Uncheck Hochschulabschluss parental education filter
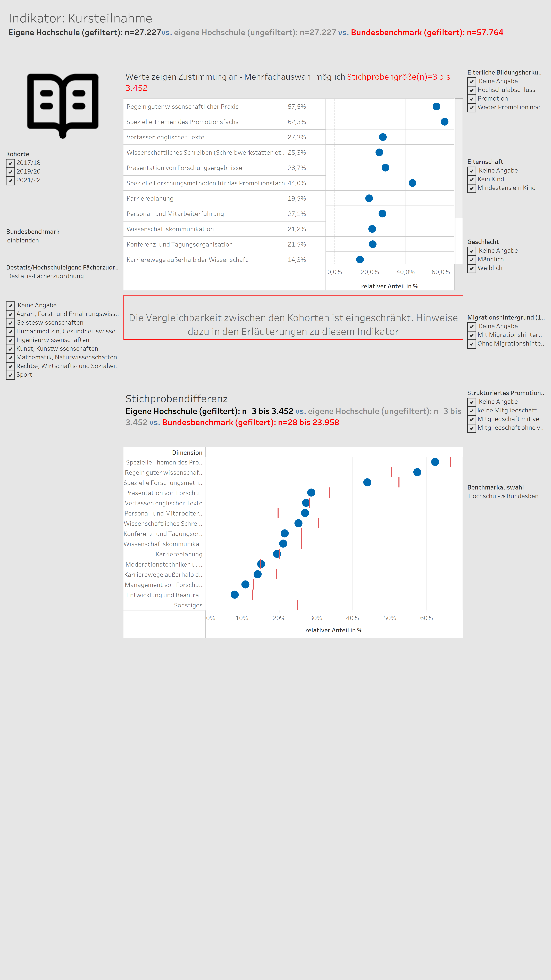Screen dimensions: 551x980 472,90
